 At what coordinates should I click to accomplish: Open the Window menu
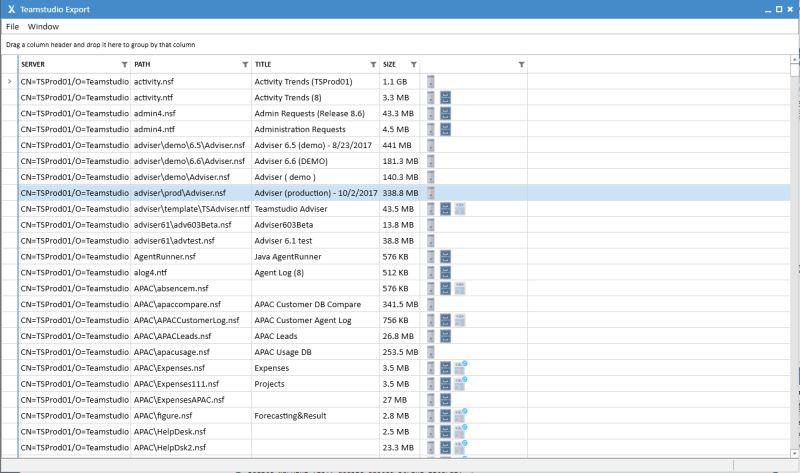[43, 27]
